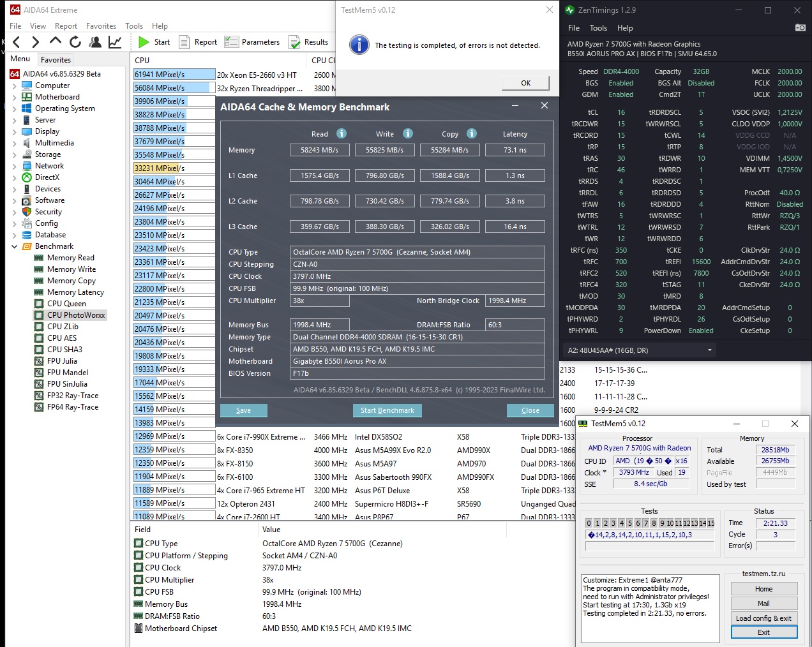This screenshot has height=647, width=812.
Task: Select the Multimedia speaker icon
Action: [x=27, y=142]
